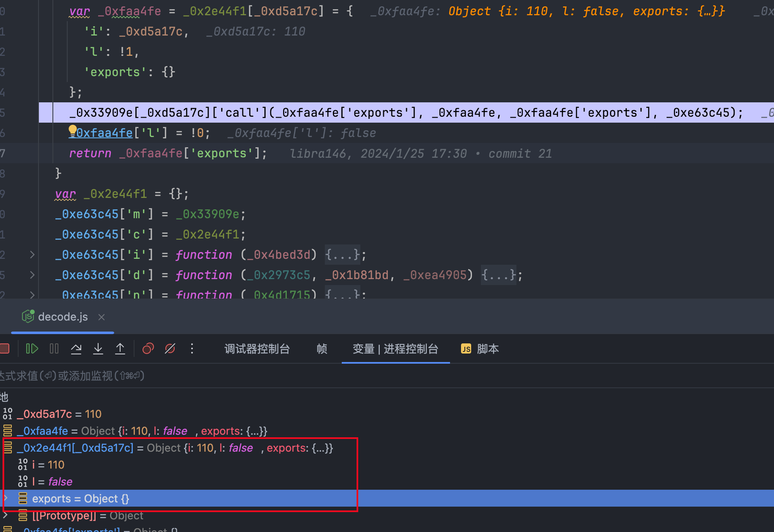The height and width of the screenshot is (532, 774).
Task: Stop the debug session
Action: click(x=5, y=349)
